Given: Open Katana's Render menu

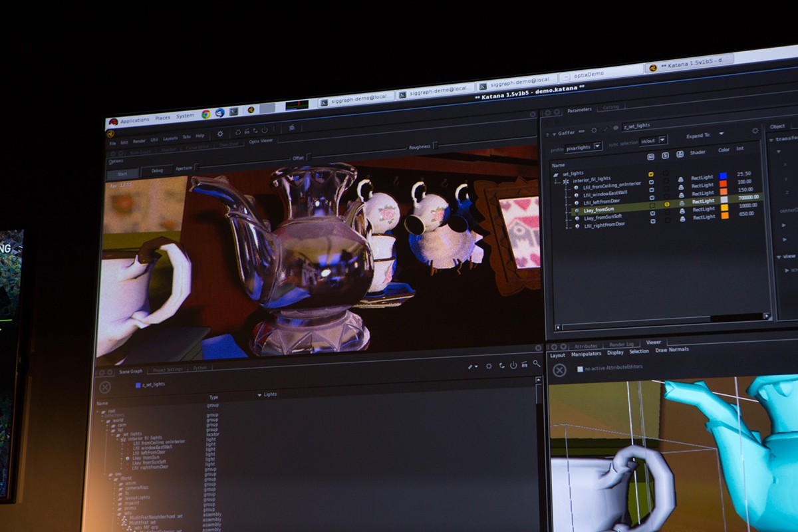Looking at the screenshot, I should point(139,141).
